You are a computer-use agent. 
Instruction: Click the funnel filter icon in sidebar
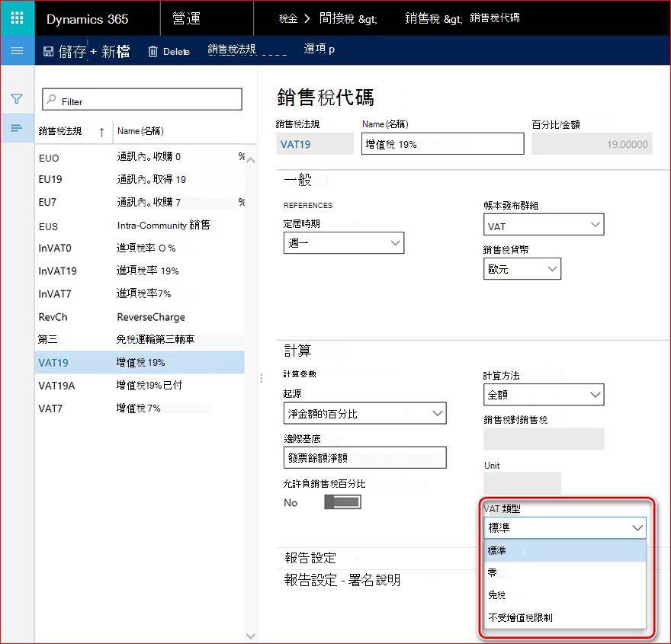pos(17,99)
